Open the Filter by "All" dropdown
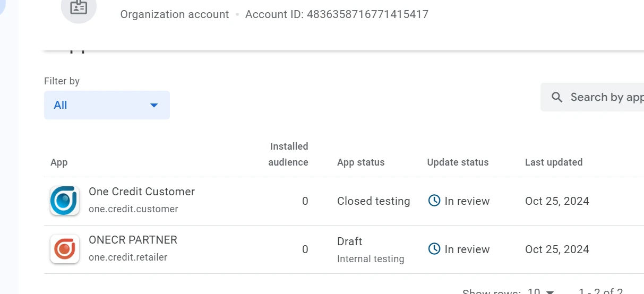 [107, 105]
